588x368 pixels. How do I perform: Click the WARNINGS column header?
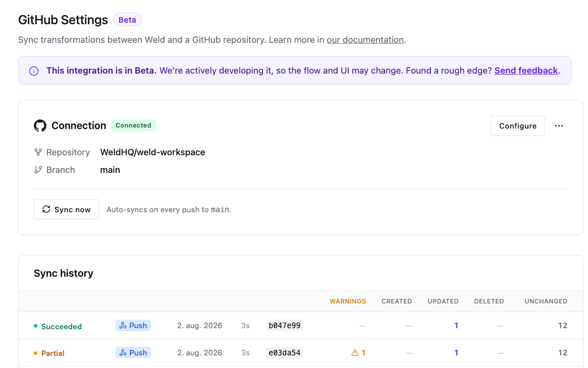pos(348,301)
